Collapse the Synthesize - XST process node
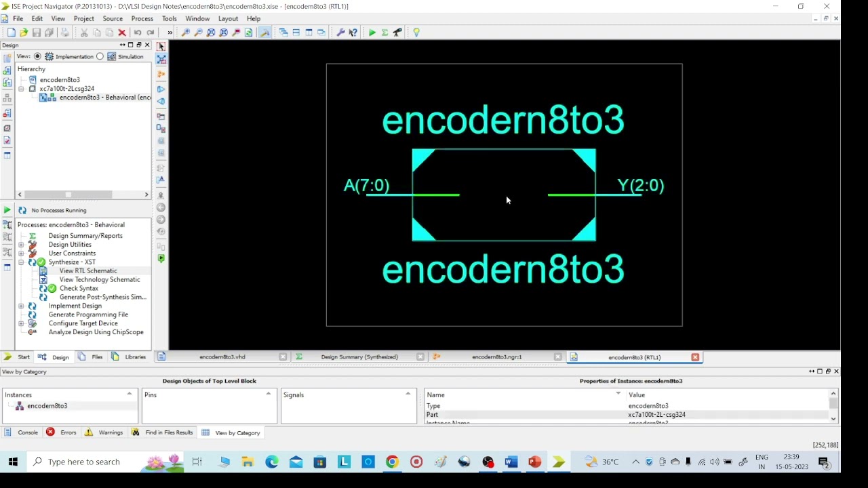Screen dimensions: 868x488 tap(21, 262)
